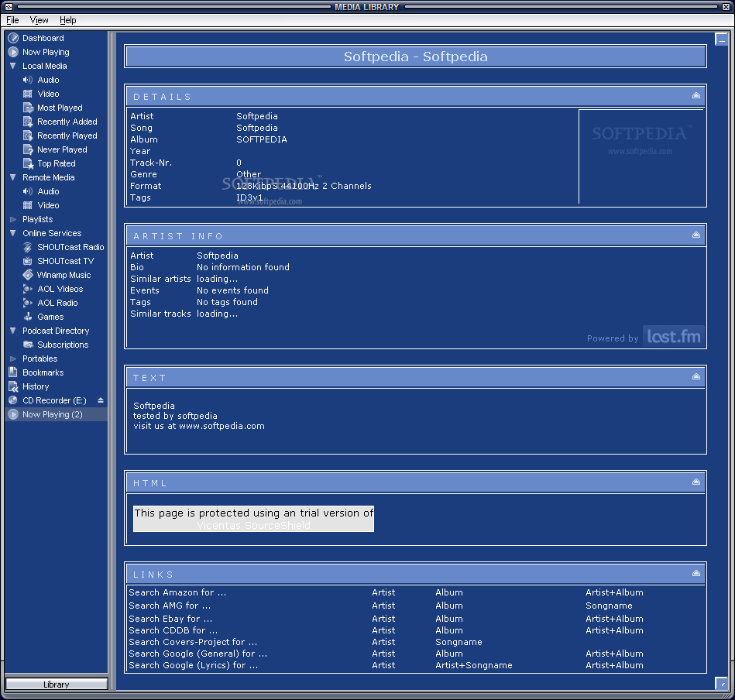Viewport: 735px width, 700px height.
Task: Expand the Playlists tree node
Action: click(x=13, y=219)
